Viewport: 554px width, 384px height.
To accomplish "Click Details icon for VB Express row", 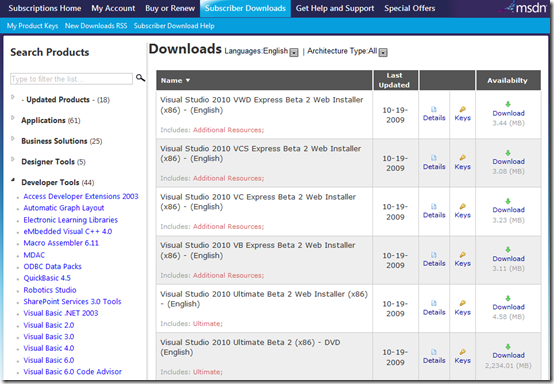I will [x=434, y=255].
